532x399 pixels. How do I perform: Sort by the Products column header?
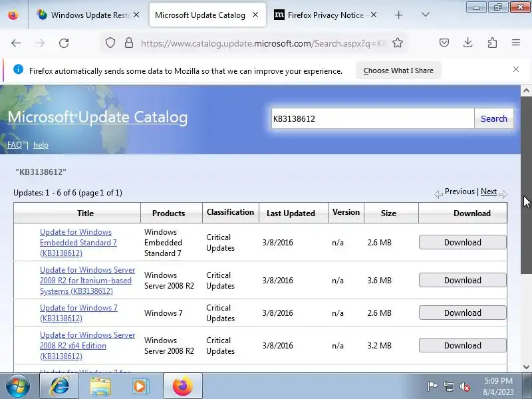[x=168, y=213]
